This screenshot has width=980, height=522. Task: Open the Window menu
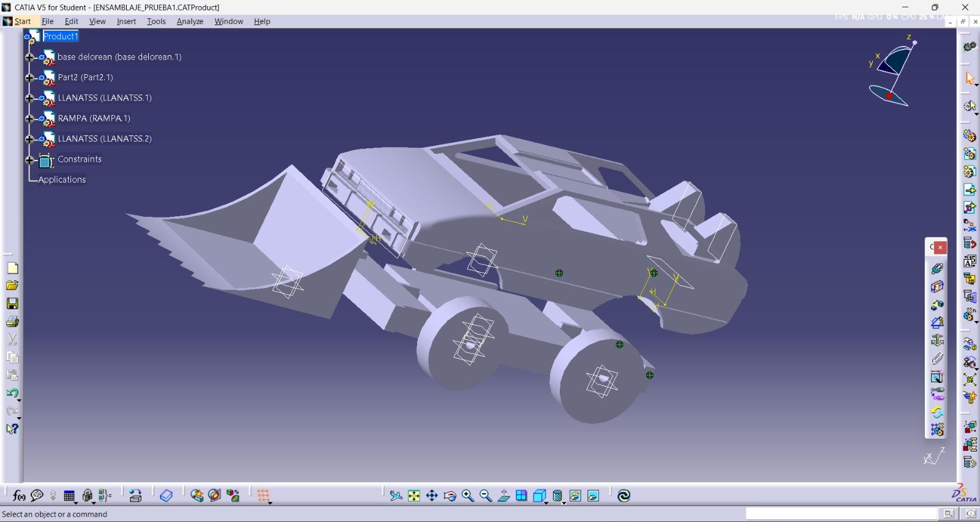tap(228, 21)
